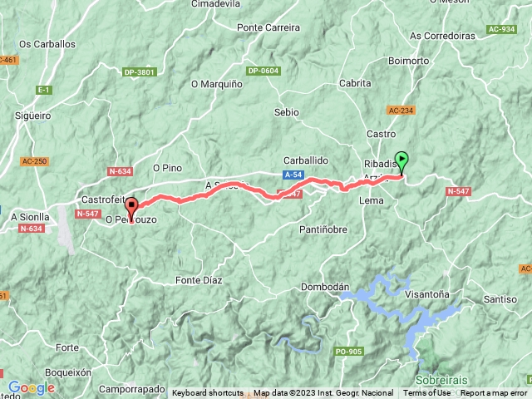The image size is (532, 399).
Task: Click the AC-934 road badge
Action: pyautogui.click(x=502, y=29)
